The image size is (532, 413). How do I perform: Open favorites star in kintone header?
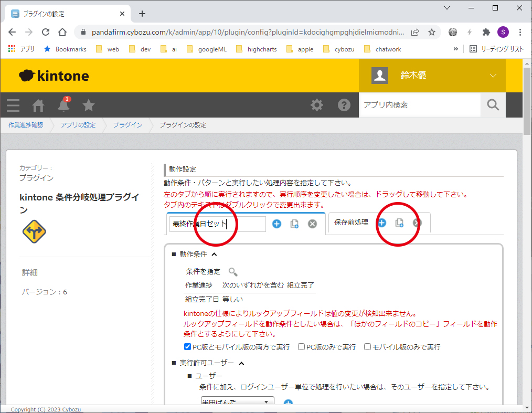click(x=89, y=105)
